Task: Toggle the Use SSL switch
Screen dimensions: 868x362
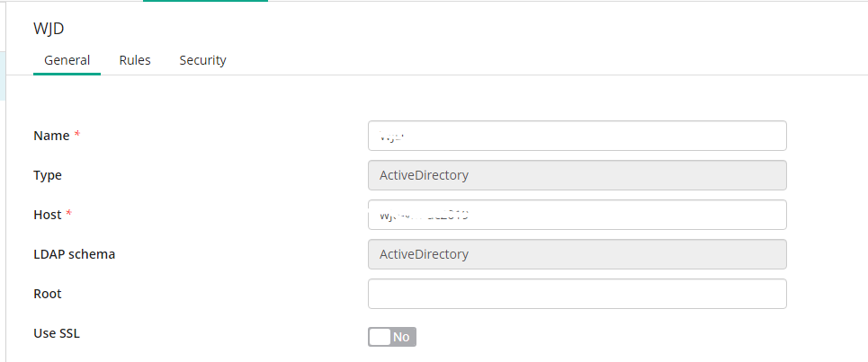Action: [392, 337]
